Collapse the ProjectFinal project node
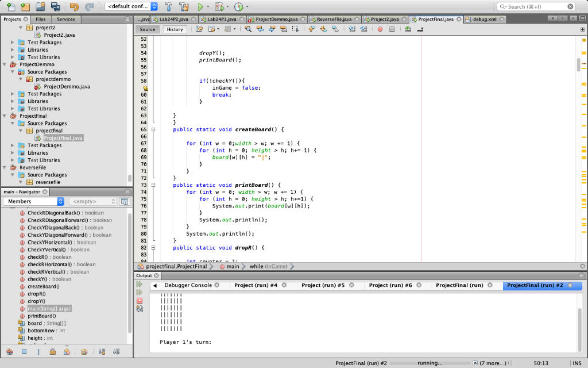The image size is (588, 368). [5, 116]
